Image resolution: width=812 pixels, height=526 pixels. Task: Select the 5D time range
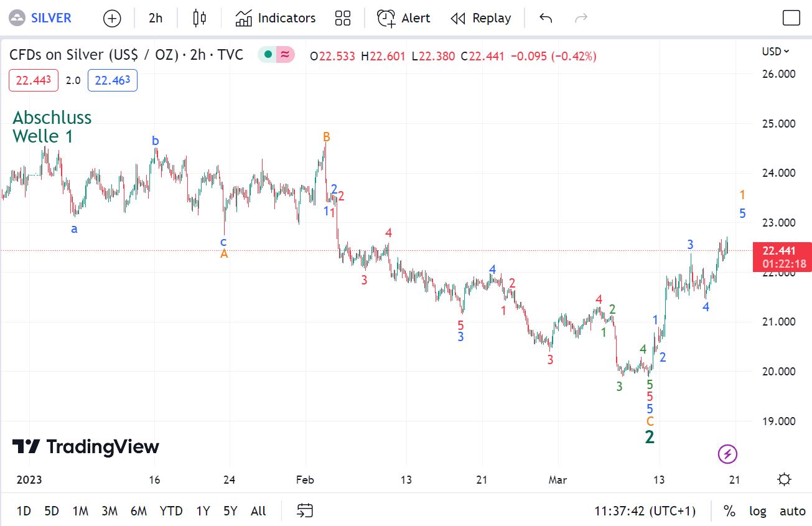click(x=52, y=511)
